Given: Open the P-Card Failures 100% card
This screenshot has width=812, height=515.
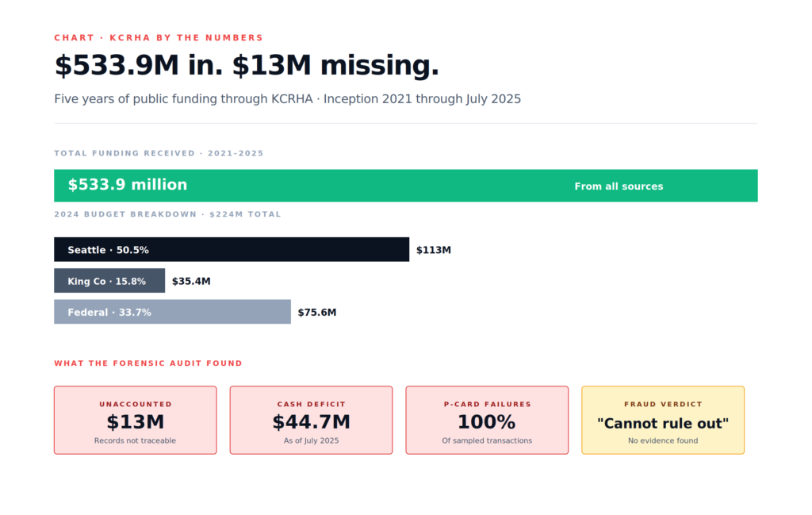Looking at the screenshot, I should (487, 421).
